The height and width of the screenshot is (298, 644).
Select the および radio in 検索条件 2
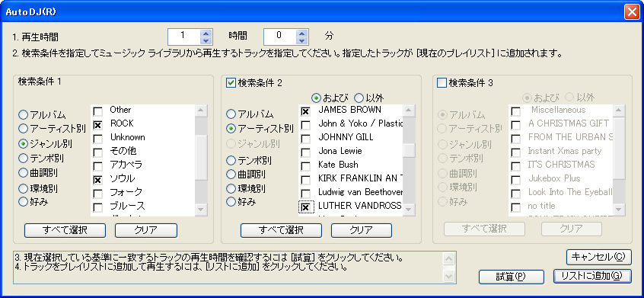316,98
